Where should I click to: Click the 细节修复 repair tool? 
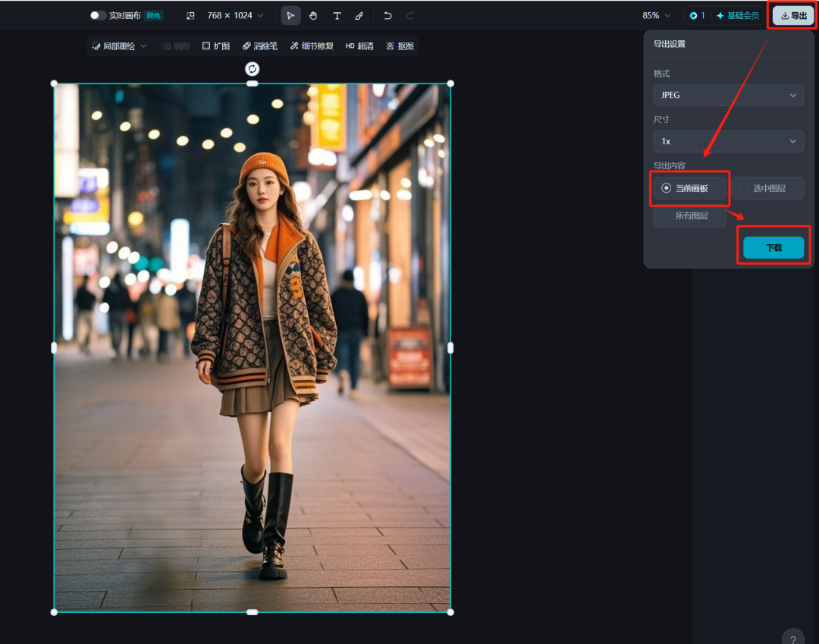[x=314, y=46]
